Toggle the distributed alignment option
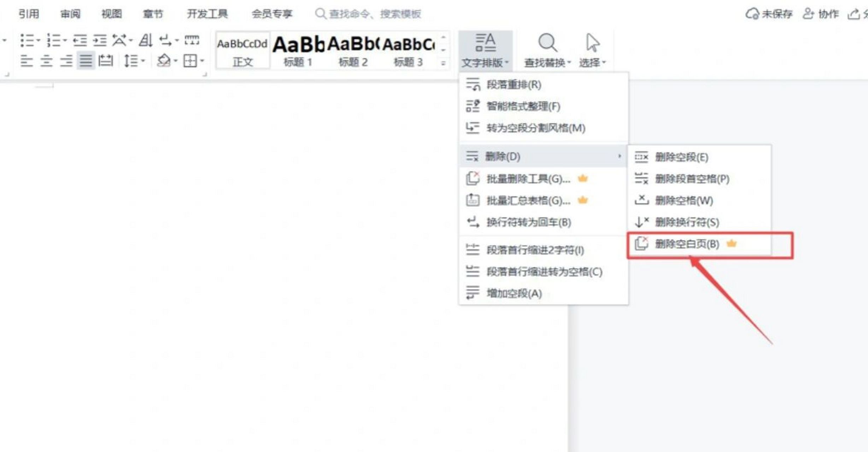Viewport: 868px width, 452px height. pyautogui.click(x=104, y=60)
